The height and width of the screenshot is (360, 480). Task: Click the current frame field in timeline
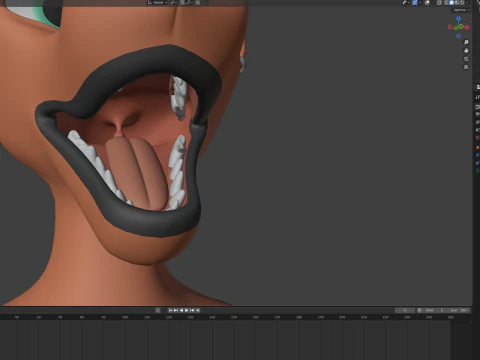coord(405,310)
